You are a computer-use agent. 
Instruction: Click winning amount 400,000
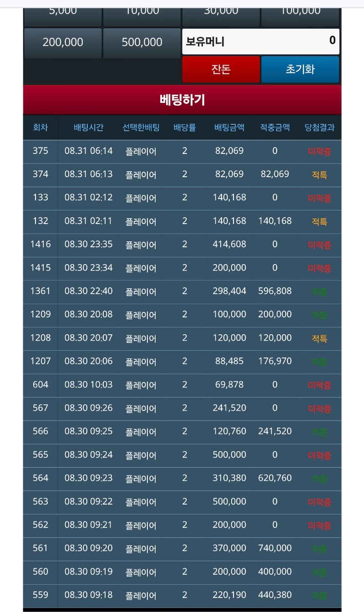pos(275,571)
